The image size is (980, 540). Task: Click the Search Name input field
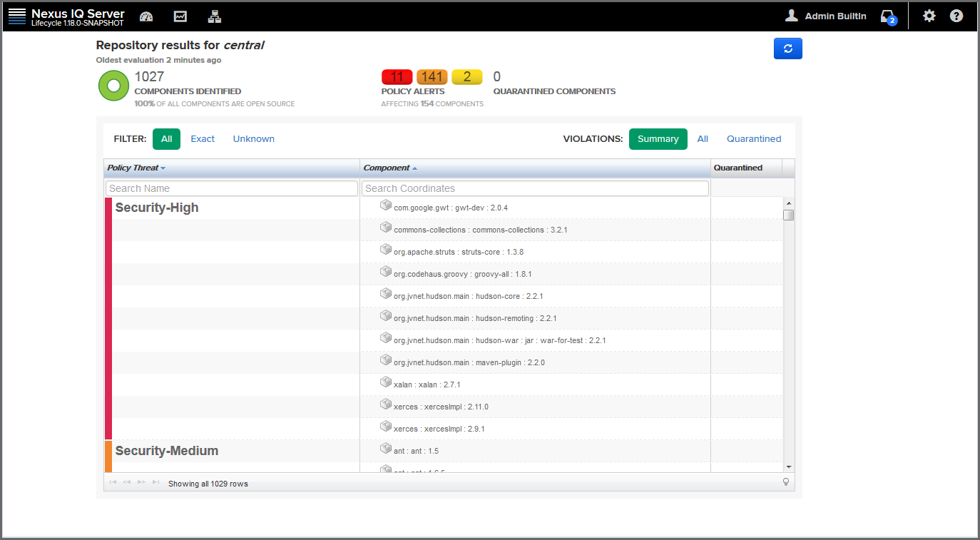pos(232,188)
